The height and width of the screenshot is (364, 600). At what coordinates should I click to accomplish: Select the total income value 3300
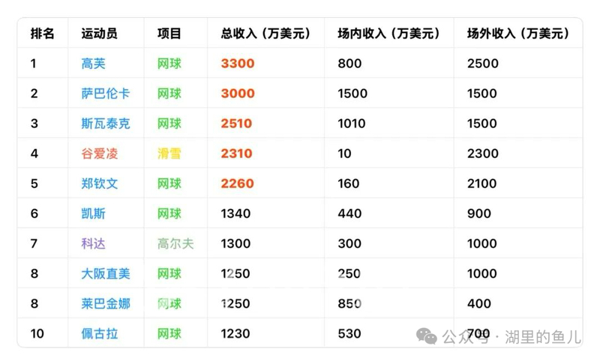[x=238, y=64]
